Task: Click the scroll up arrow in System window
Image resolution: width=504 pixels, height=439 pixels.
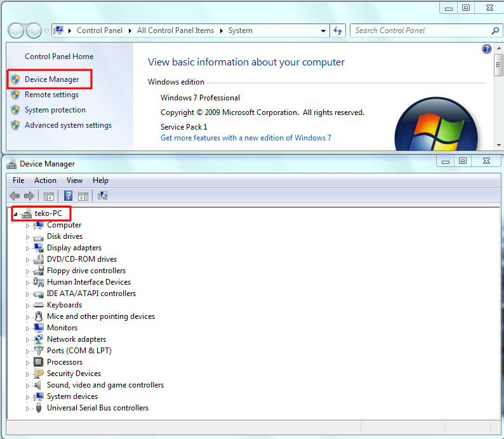Action: pos(498,48)
